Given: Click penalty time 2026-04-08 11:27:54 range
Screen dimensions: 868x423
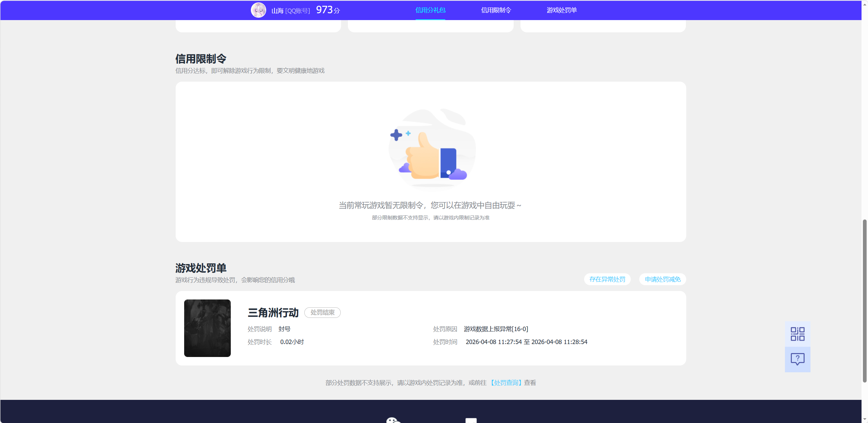Looking at the screenshot, I should click(x=527, y=342).
